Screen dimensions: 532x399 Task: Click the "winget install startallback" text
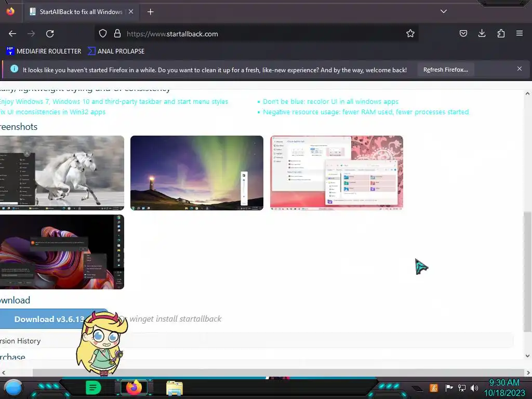point(176,318)
